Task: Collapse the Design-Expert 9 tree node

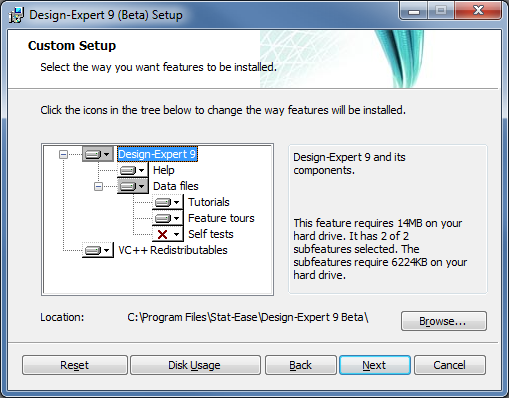Action: click(63, 154)
